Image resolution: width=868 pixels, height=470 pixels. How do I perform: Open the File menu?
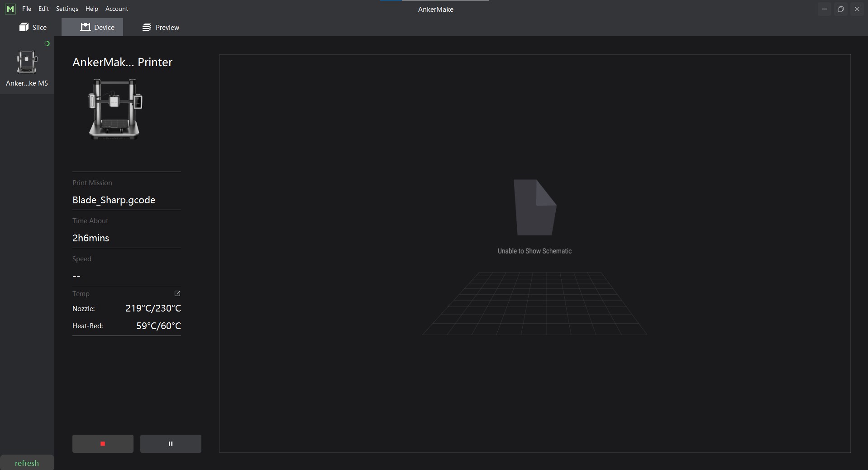click(27, 9)
